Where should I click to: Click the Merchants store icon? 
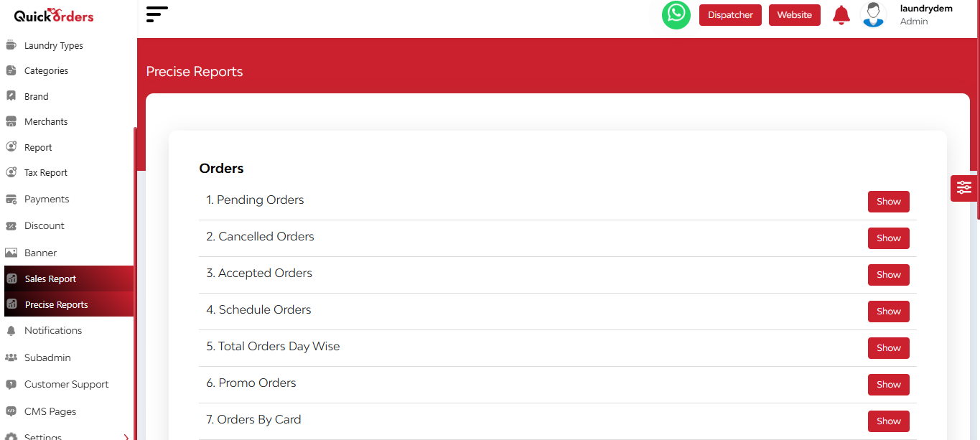tap(11, 121)
